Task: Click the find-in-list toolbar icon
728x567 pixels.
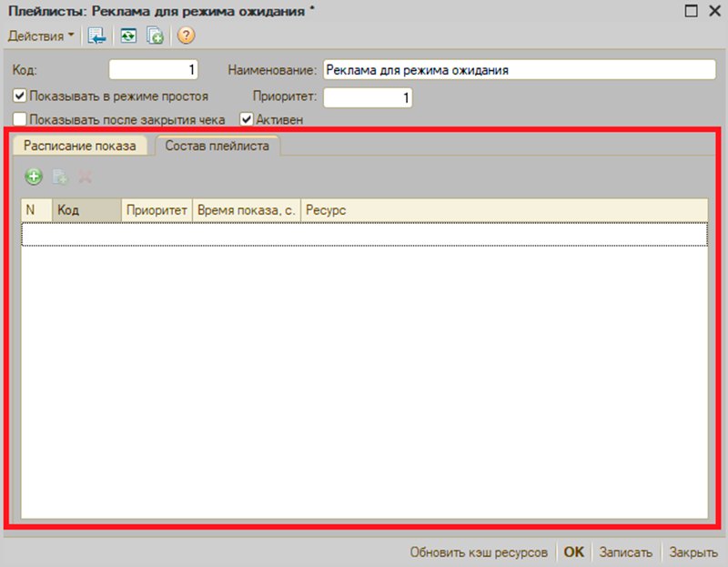Action: pos(96,35)
